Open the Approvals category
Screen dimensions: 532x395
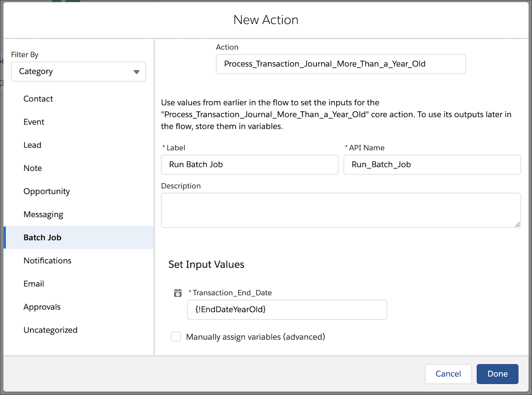coord(42,307)
